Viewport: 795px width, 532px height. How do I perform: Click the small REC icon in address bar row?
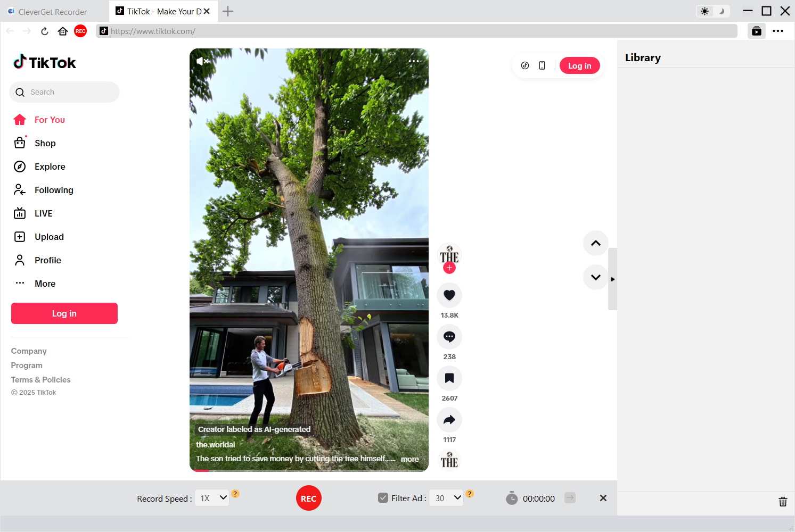pyautogui.click(x=80, y=31)
